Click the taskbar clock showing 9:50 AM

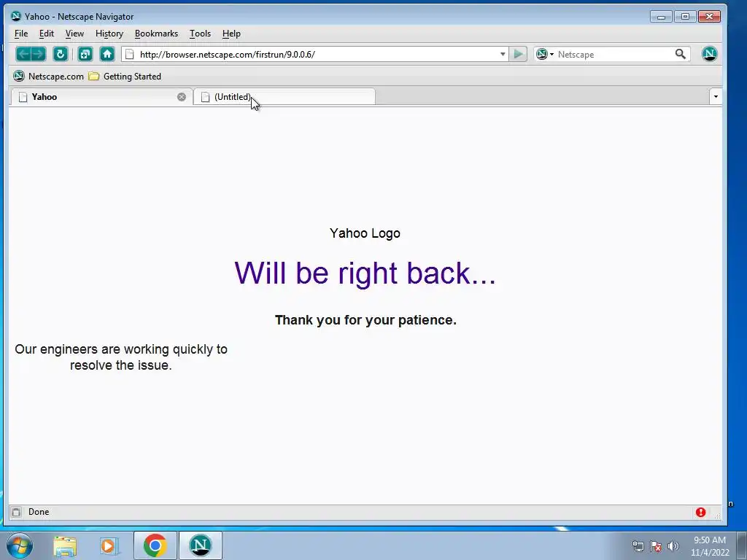(x=710, y=545)
